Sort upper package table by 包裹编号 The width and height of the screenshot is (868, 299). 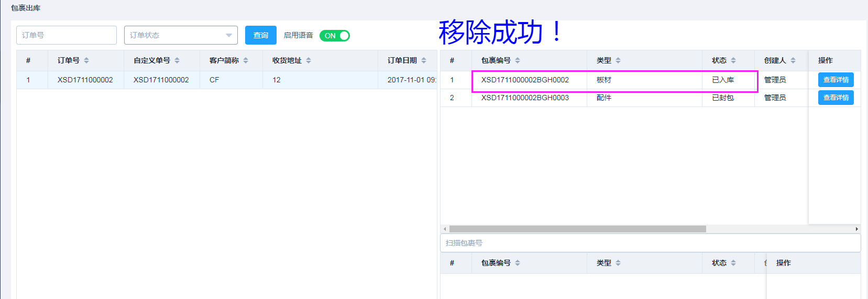coord(518,60)
